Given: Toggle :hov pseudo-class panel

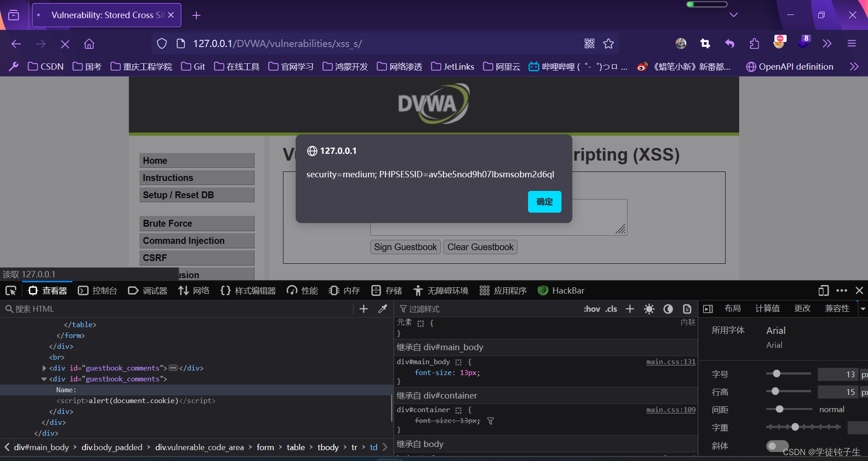Looking at the screenshot, I should [592, 309].
